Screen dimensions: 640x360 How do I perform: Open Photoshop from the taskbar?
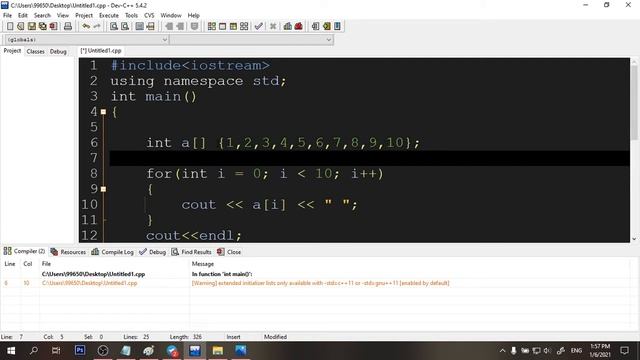point(80,351)
